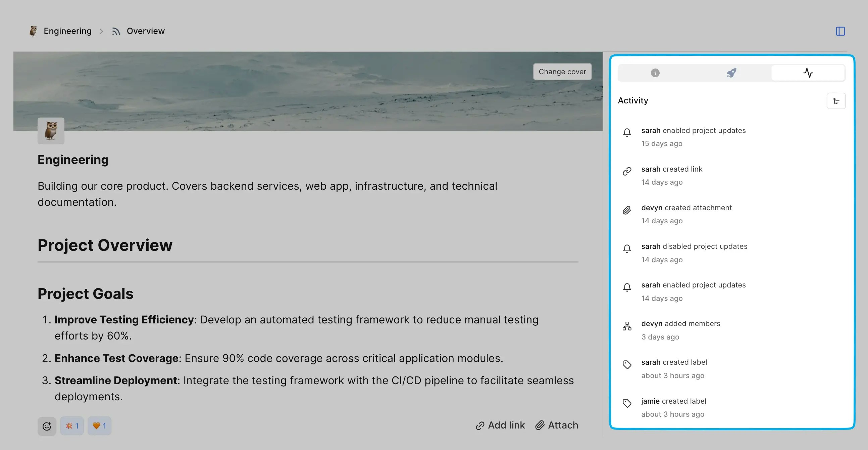This screenshot has height=450, width=868.
Task: Click the owl emoji in the breadcrumb
Action: [33, 31]
